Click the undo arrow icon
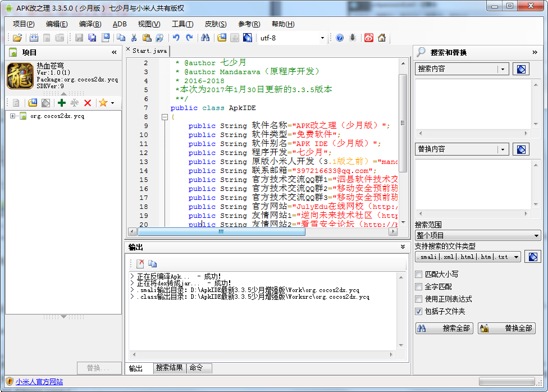 176,38
